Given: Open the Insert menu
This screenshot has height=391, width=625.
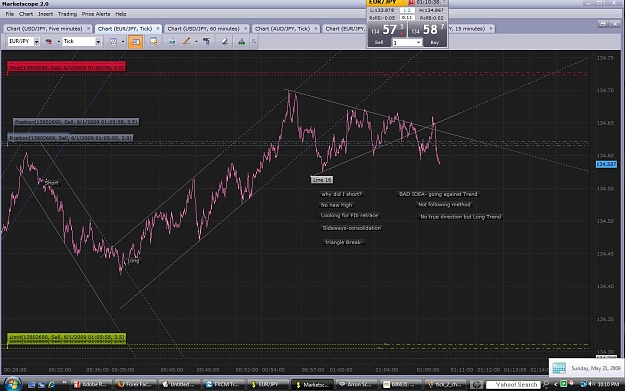Looking at the screenshot, I should 45,14.
